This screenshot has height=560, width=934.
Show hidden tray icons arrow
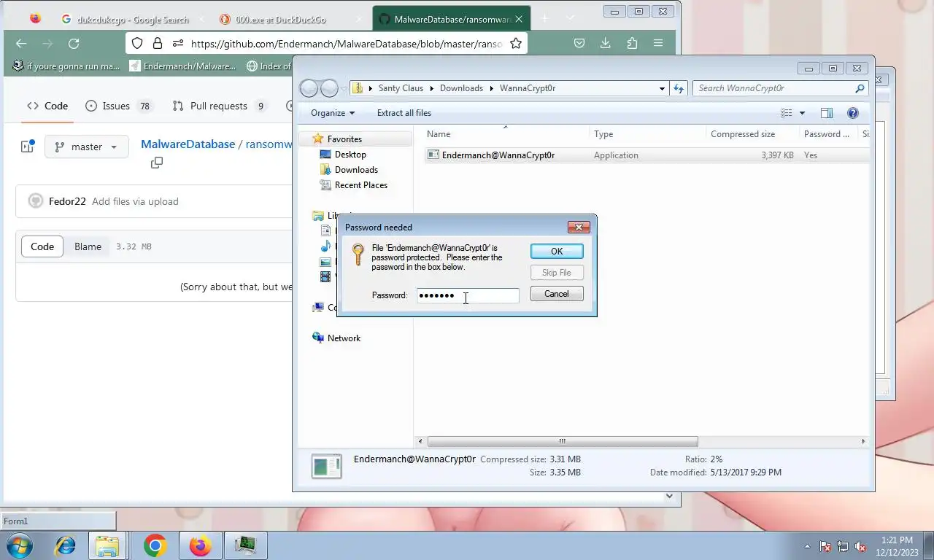pos(807,546)
